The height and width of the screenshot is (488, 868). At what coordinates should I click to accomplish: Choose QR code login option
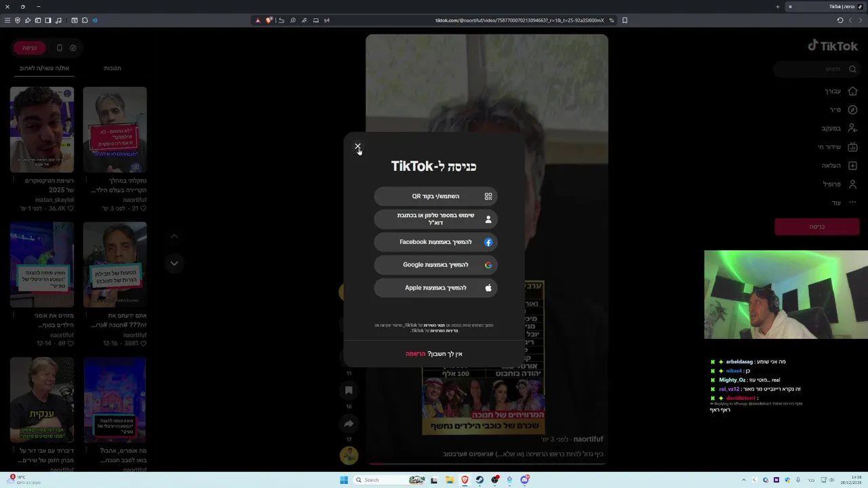tap(435, 197)
